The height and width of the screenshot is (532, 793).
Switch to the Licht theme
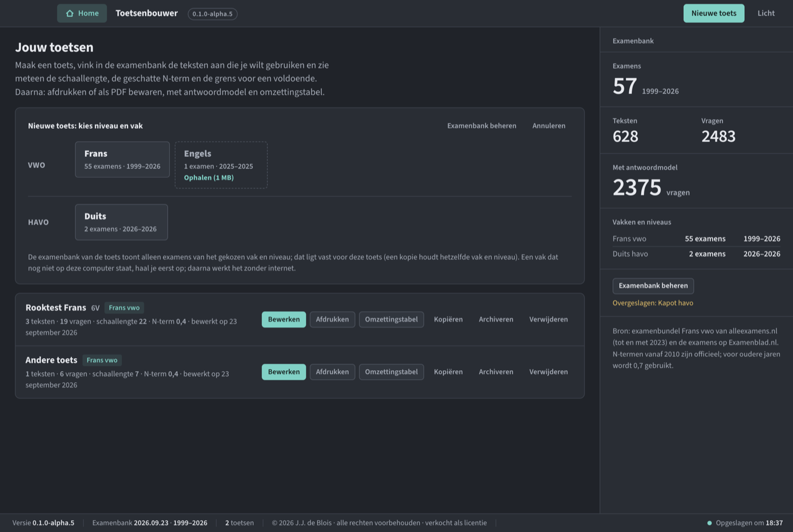click(x=766, y=14)
